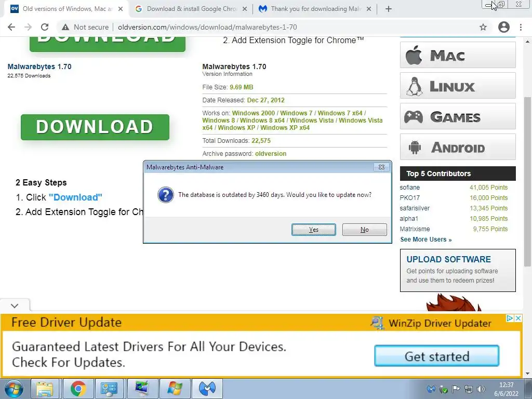Click the browser forward arrow
532x399 pixels.
tap(28, 27)
